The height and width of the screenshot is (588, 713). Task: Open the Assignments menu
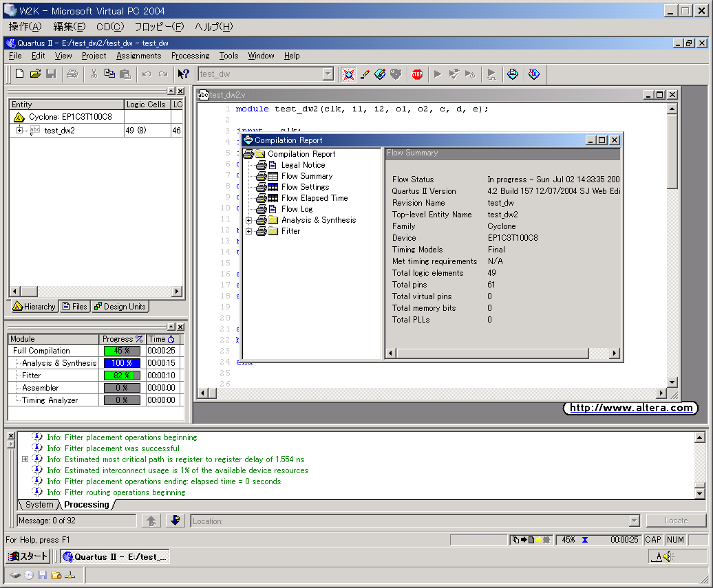pyautogui.click(x=138, y=56)
